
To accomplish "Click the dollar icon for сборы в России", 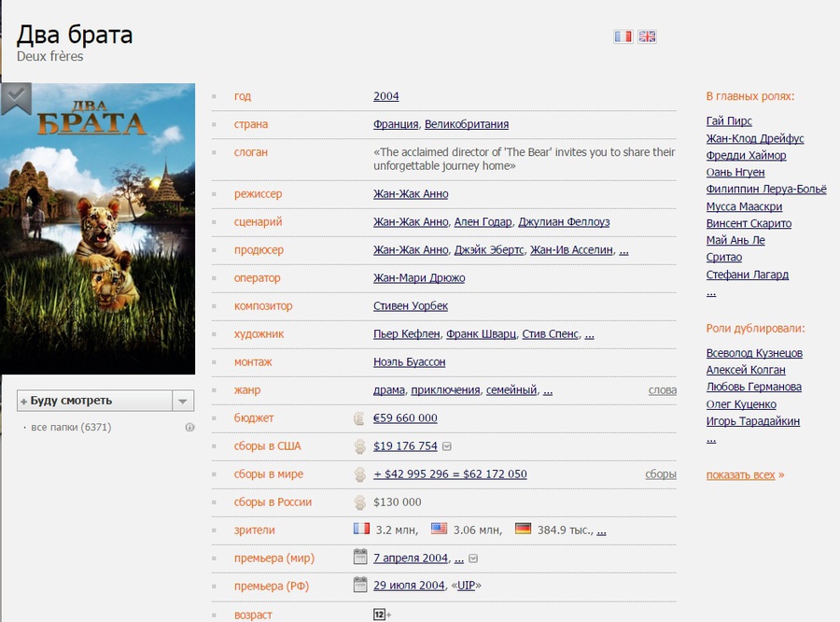I will (359, 502).
